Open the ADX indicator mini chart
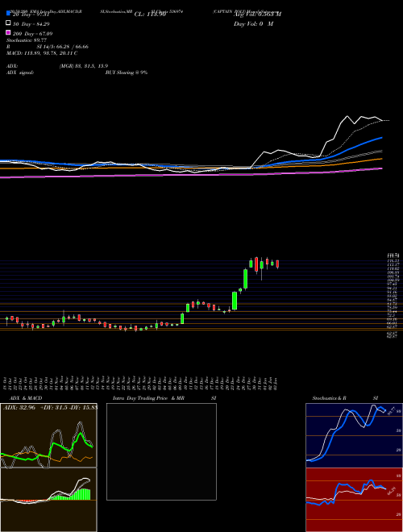Viewport: 403px width, 532px height. click(x=48, y=435)
